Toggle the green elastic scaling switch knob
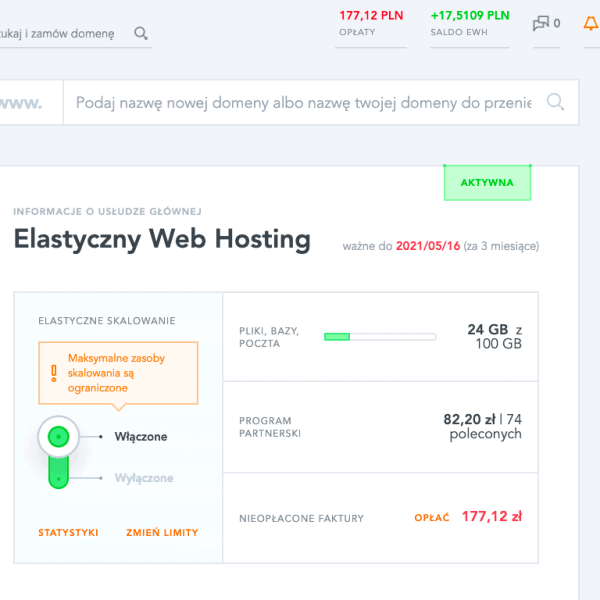Viewport: 600px width, 600px height. point(59,437)
